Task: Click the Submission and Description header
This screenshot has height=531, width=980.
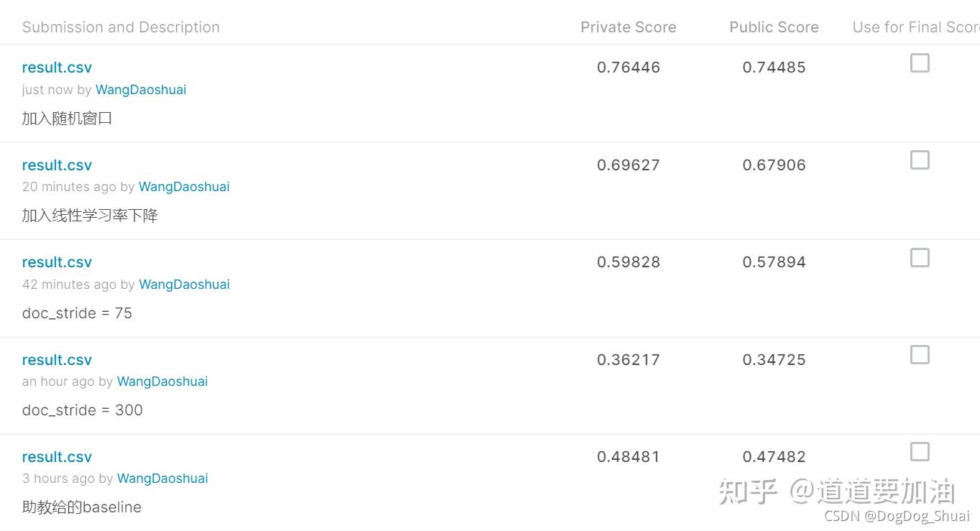Action: pyautogui.click(x=121, y=27)
